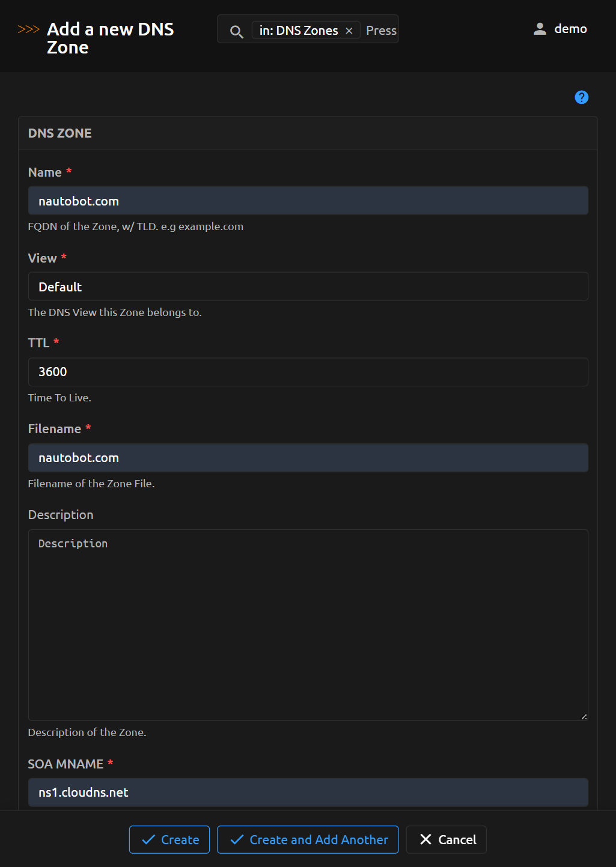This screenshot has height=867, width=616.
Task: Click the Nautobot logo icon
Action: [28, 28]
